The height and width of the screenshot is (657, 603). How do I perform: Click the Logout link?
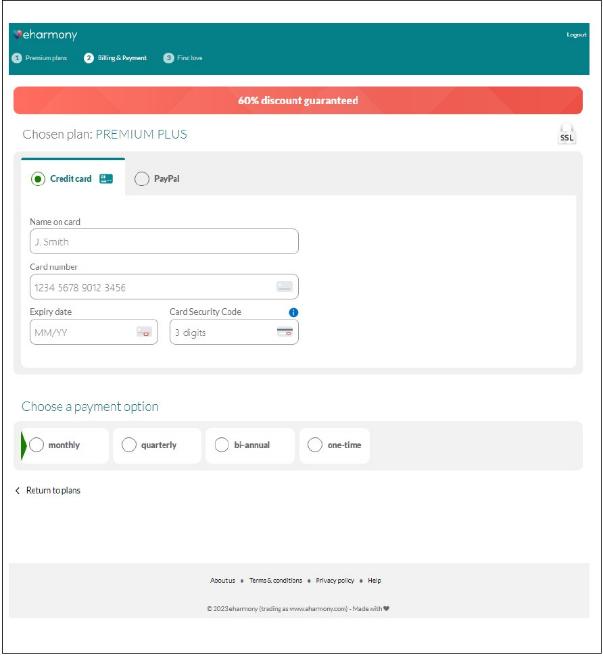click(x=576, y=35)
